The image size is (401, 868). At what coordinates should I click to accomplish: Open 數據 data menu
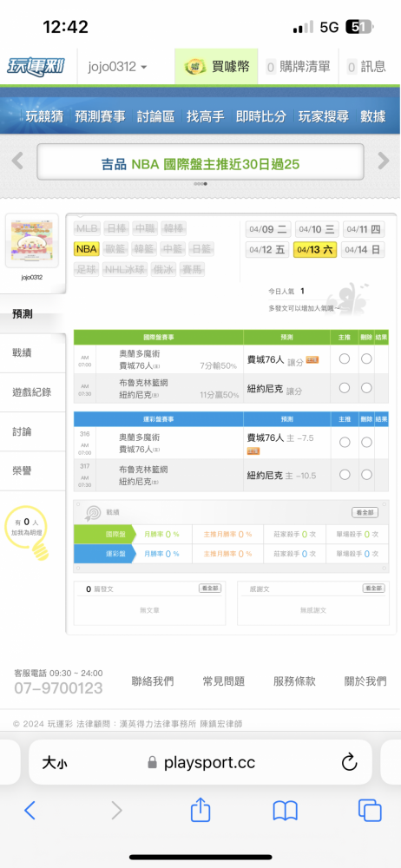[x=372, y=116]
